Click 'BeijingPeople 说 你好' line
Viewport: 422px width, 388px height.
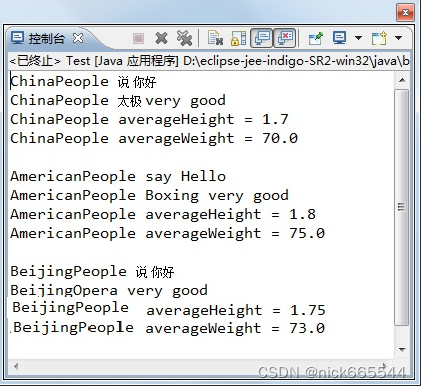click(x=92, y=272)
